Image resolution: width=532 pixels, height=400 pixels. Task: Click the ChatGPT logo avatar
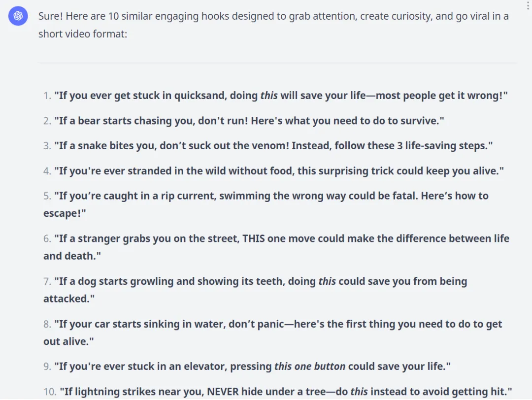(x=18, y=16)
